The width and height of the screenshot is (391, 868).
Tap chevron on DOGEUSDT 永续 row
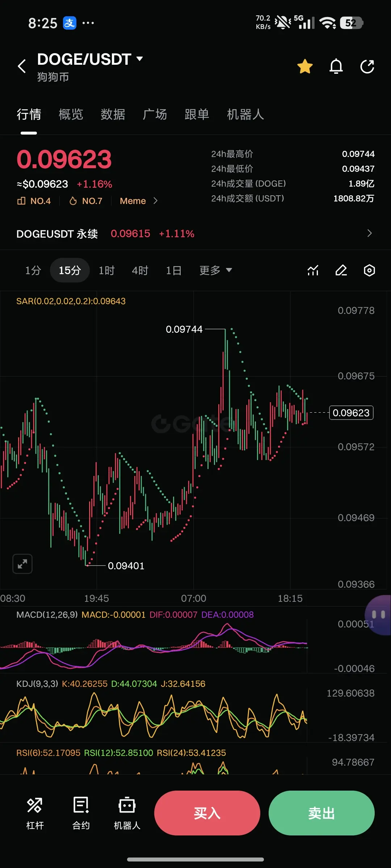click(x=369, y=233)
